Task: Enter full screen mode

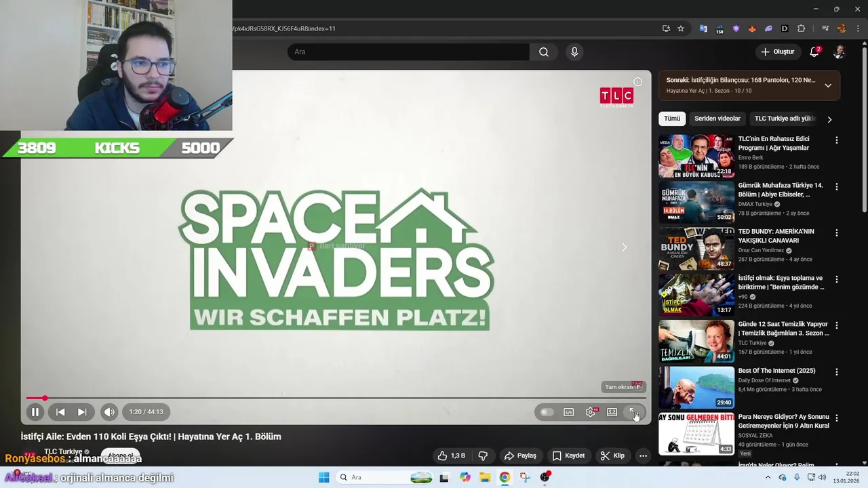Action: [633, 412]
